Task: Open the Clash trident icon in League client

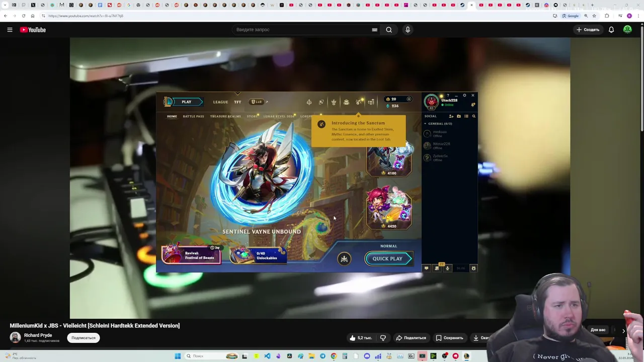Action: (x=309, y=102)
